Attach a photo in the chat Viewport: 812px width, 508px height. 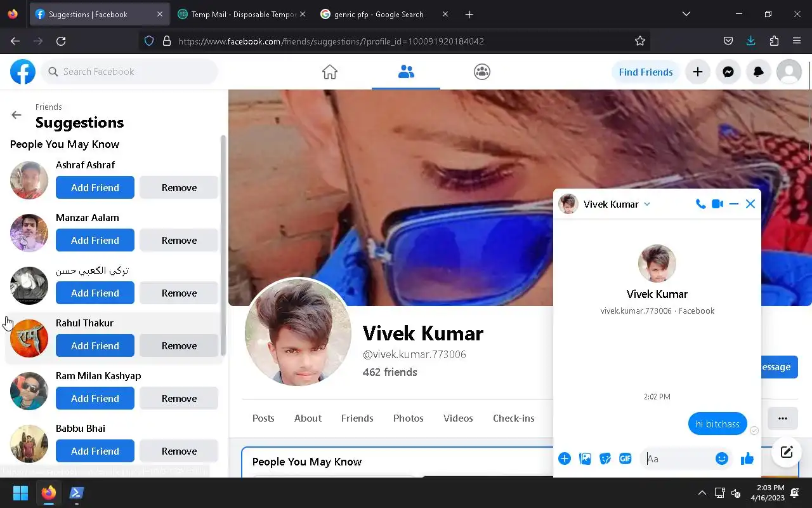[585, 458]
